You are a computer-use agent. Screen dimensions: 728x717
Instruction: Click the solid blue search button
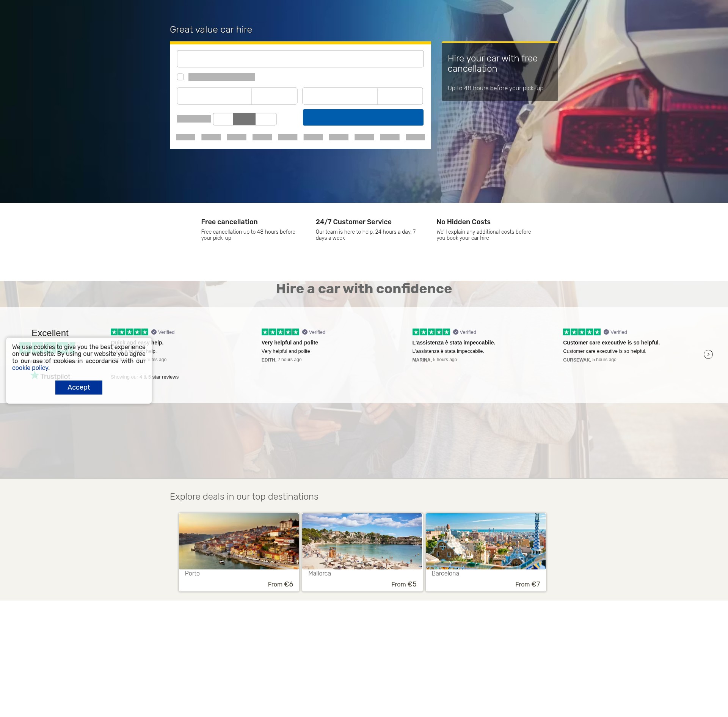click(x=363, y=117)
